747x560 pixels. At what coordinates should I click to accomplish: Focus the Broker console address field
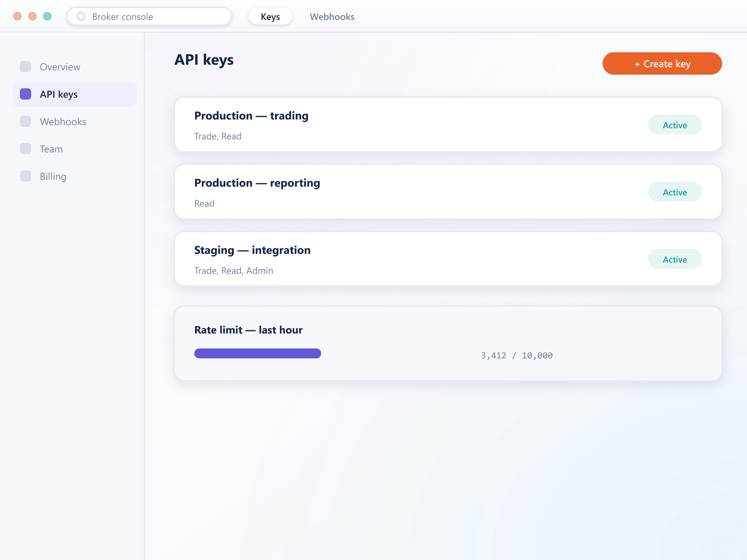pyautogui.click(x=149, y=17)
